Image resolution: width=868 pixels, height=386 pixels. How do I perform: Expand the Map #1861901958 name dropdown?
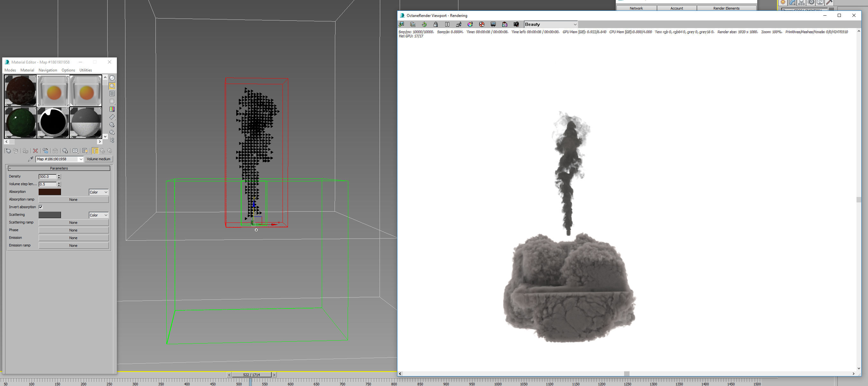click(81, 159)
